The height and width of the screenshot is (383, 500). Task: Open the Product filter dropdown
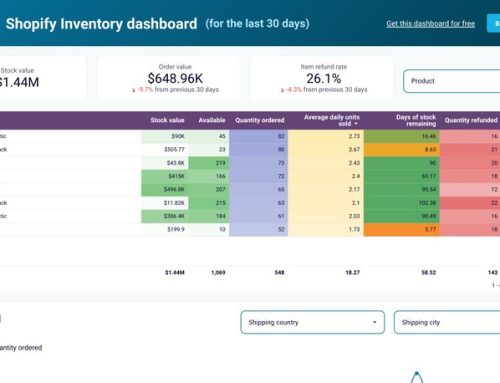pos(452,81)
